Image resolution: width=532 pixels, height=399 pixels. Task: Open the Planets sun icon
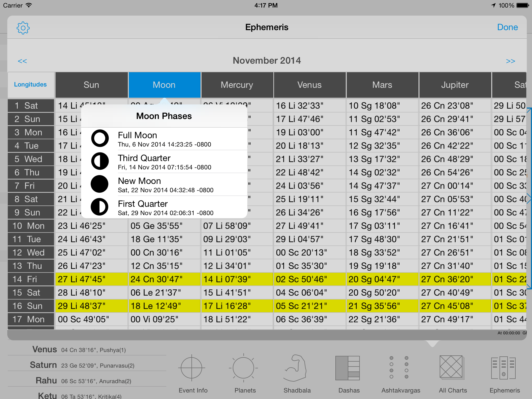pos(243,368)
